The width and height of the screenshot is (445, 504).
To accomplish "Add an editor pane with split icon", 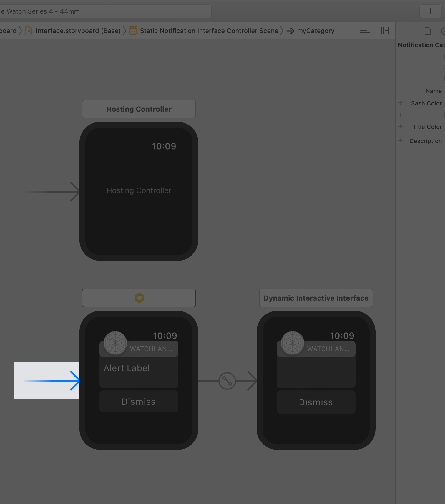I will pyautogui.click(x=385, y=31).
